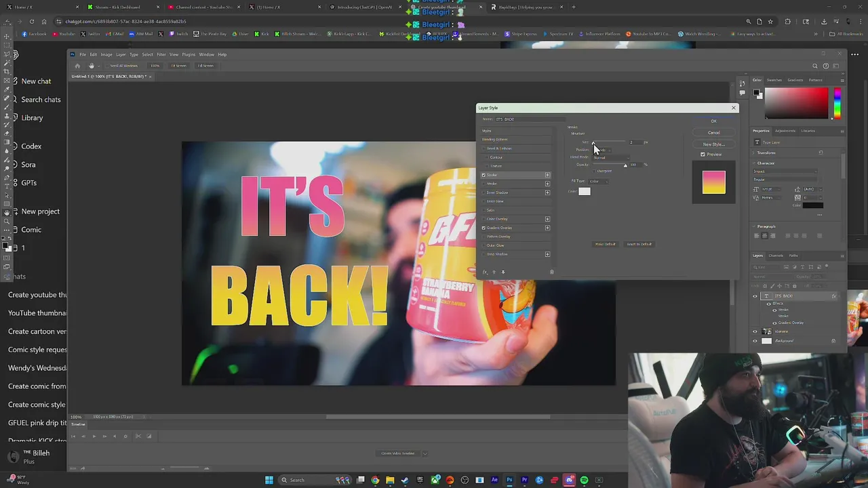The width and height of the screenshot is (868, 488).
Task: Click OK in the Layer Style dialog
Action: point(713,121)
